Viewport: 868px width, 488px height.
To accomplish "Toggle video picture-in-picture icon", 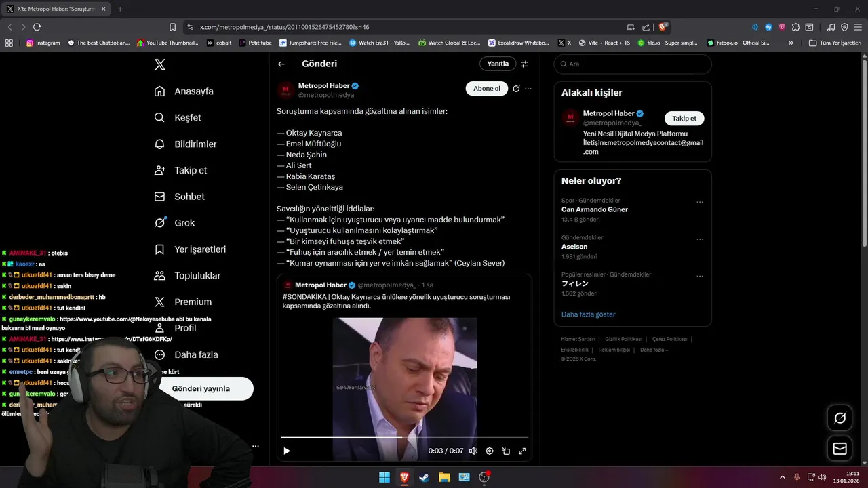I will (506, 451).
